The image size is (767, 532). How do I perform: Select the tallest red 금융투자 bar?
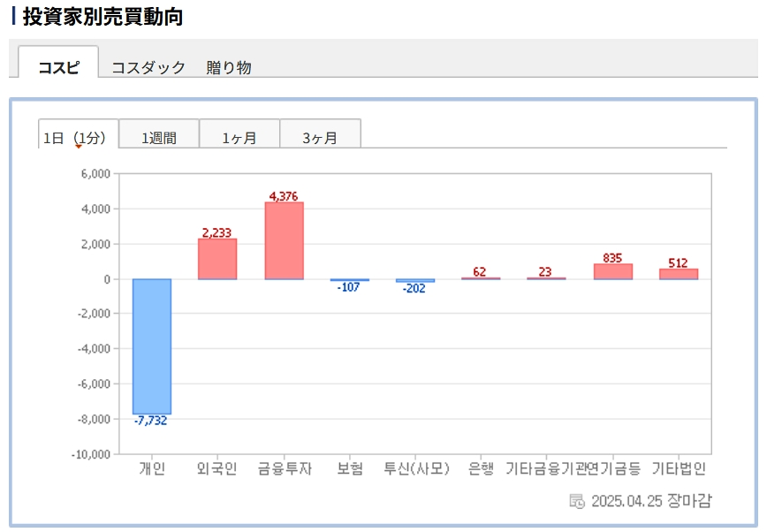click(284, 240)
